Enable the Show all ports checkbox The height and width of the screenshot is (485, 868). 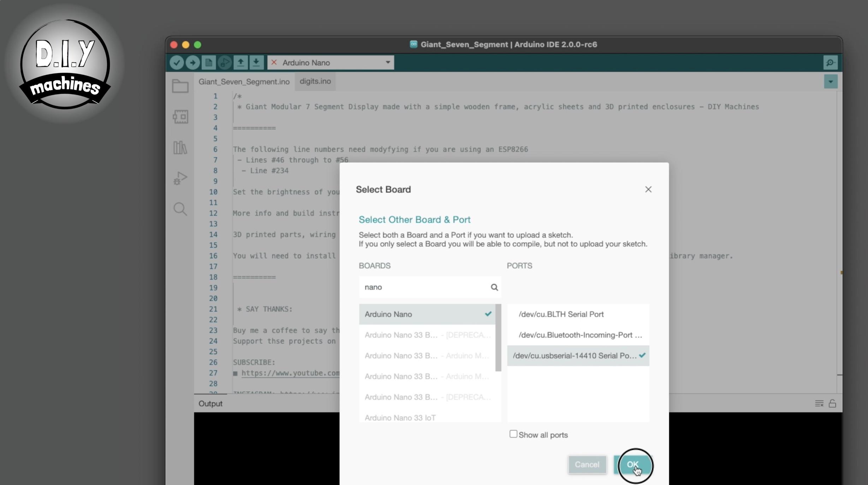tap(513, 434)
